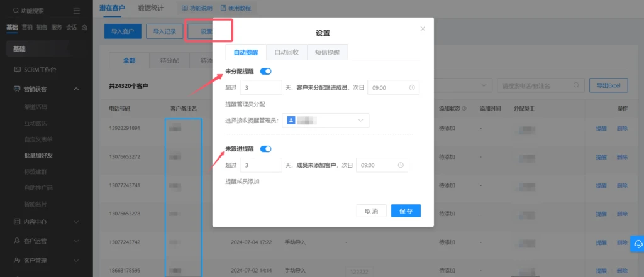This screenshot has width=644, height=277.
Task: Click the 未跟进提醒 days input field
Action: (x=261, y=165)
